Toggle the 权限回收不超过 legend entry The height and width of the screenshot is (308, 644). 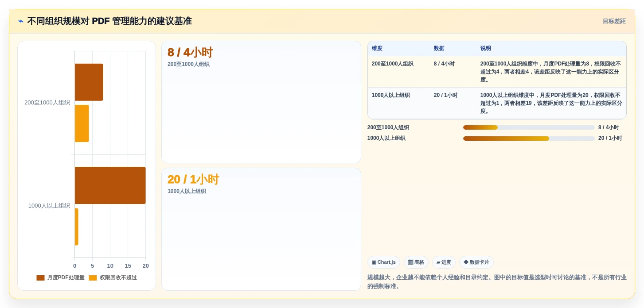(113, 278)
